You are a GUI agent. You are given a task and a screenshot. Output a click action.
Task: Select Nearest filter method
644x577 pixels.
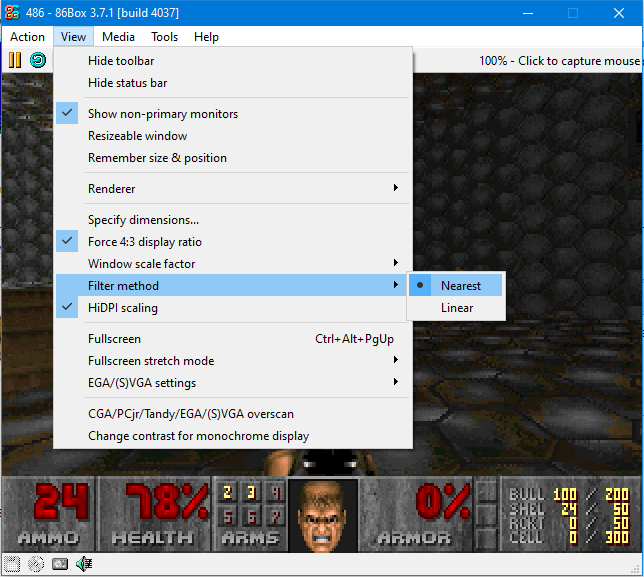(455, 285)
